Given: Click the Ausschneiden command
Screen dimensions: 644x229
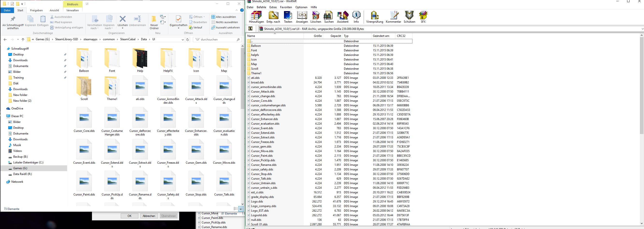Looking at the screenshot, I should click(61, 17).
